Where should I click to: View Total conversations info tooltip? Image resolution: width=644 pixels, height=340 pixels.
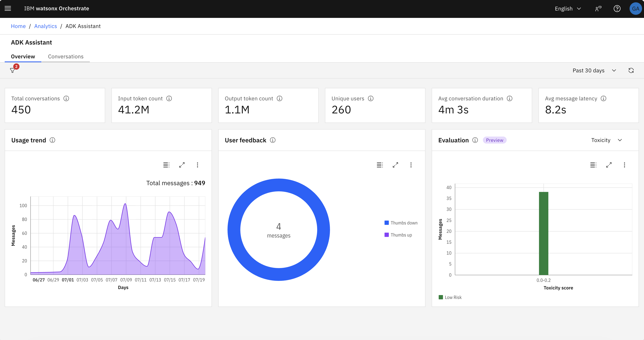(66, 99)
